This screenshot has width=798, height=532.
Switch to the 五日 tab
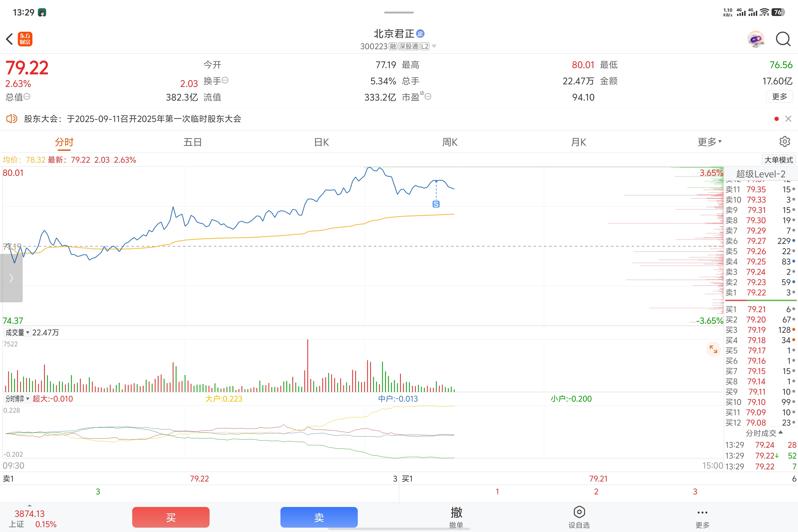tap(193, 142)
